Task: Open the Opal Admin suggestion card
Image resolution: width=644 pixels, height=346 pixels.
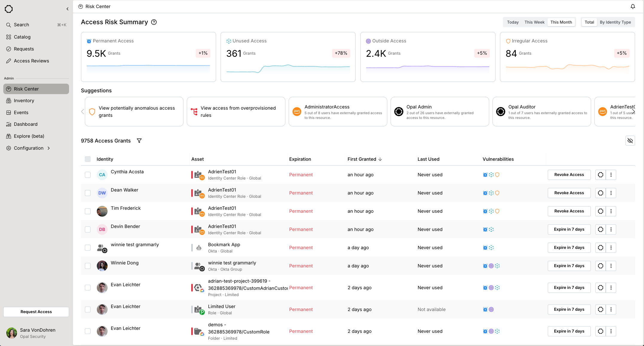Action: coord(440,112)
